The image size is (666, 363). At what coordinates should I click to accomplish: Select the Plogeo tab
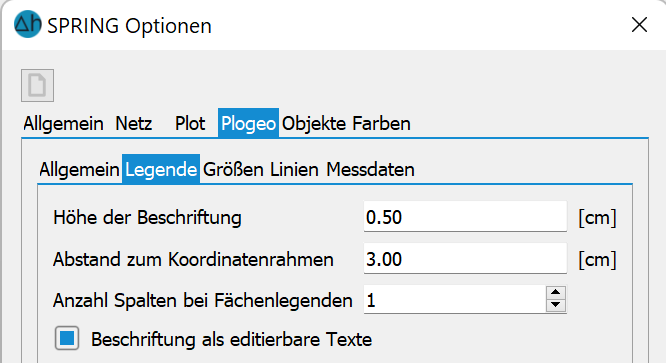pyautogui.click(x=248, y=123)
